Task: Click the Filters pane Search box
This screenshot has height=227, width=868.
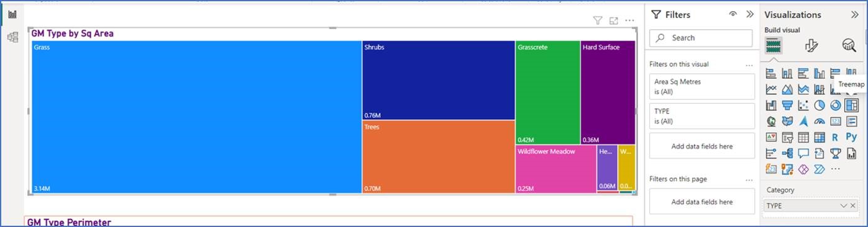Action: [701, 38]
